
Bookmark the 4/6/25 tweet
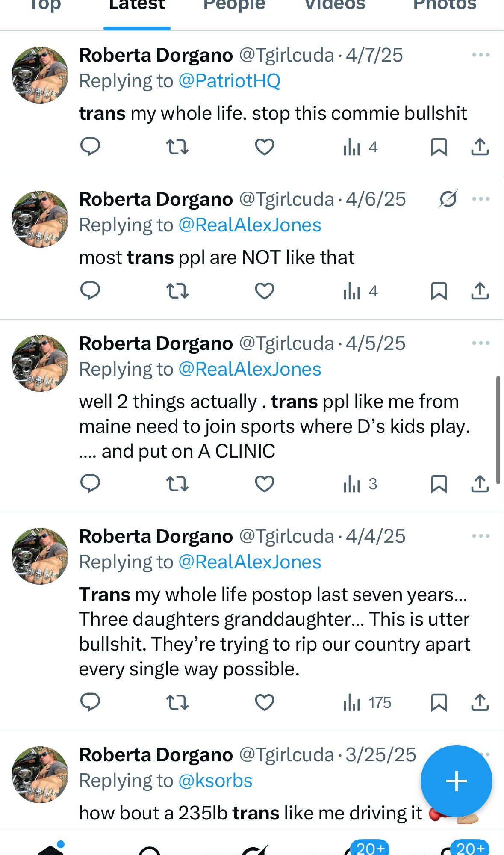tap(439, 291)
